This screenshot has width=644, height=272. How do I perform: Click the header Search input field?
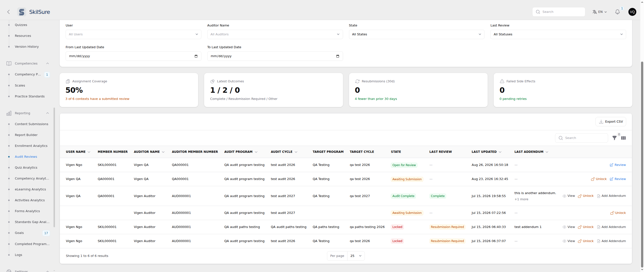point(559,12)
